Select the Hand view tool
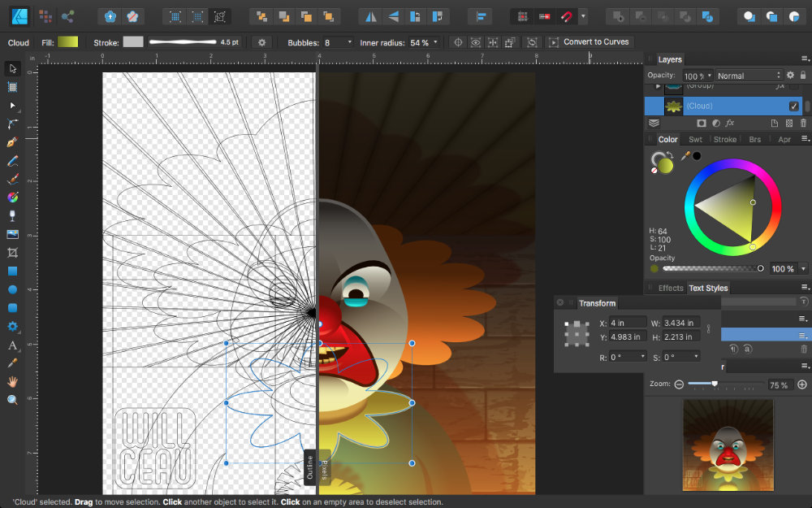 click(12, 381)
